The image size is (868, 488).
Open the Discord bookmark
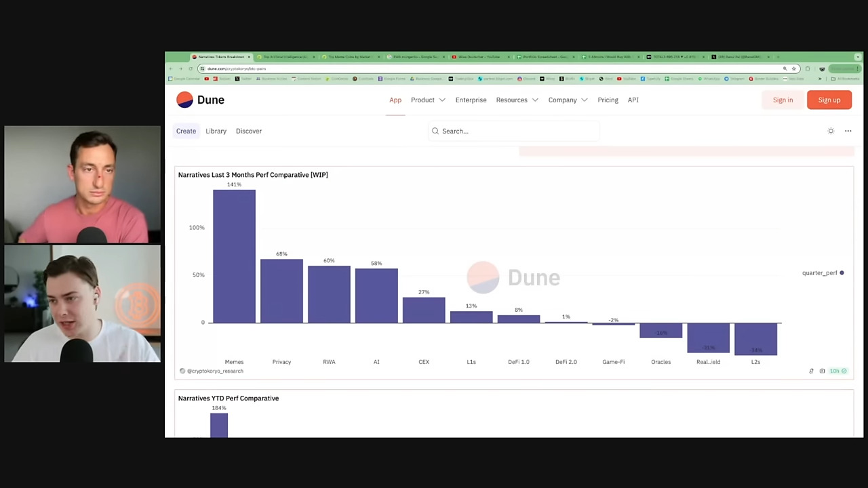(x=526, y=79)
